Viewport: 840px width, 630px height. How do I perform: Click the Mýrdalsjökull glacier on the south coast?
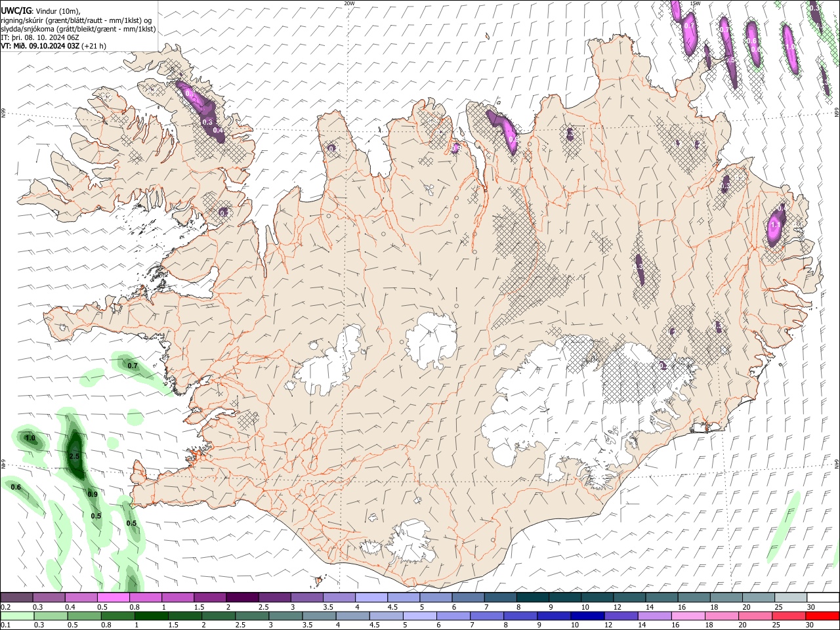(x=411, y=542)
